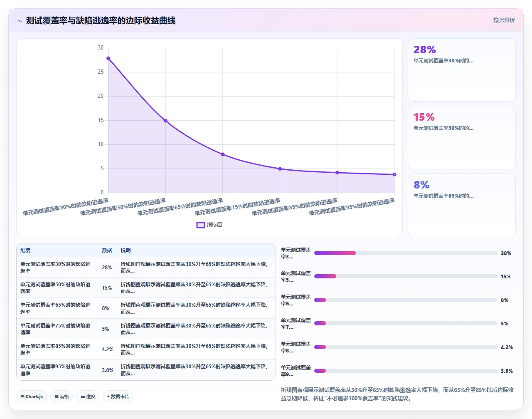532x419 pixels.
Task: Toggle the 指标值 legend swatch
Action: pos(201,225)
